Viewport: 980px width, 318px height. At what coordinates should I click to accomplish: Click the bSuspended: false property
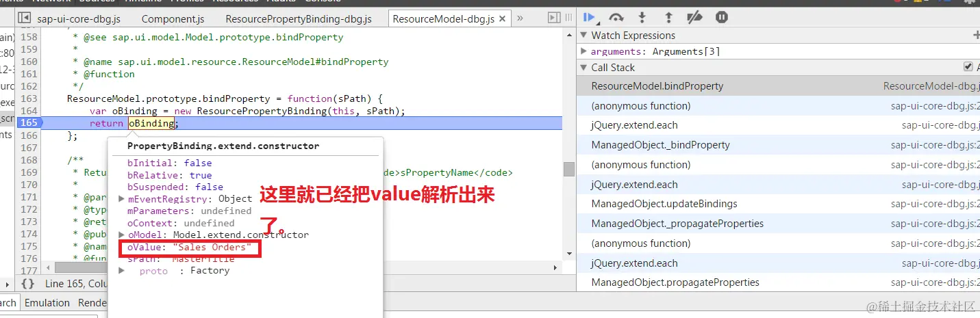pyautogui.click(x=175, y=187)
